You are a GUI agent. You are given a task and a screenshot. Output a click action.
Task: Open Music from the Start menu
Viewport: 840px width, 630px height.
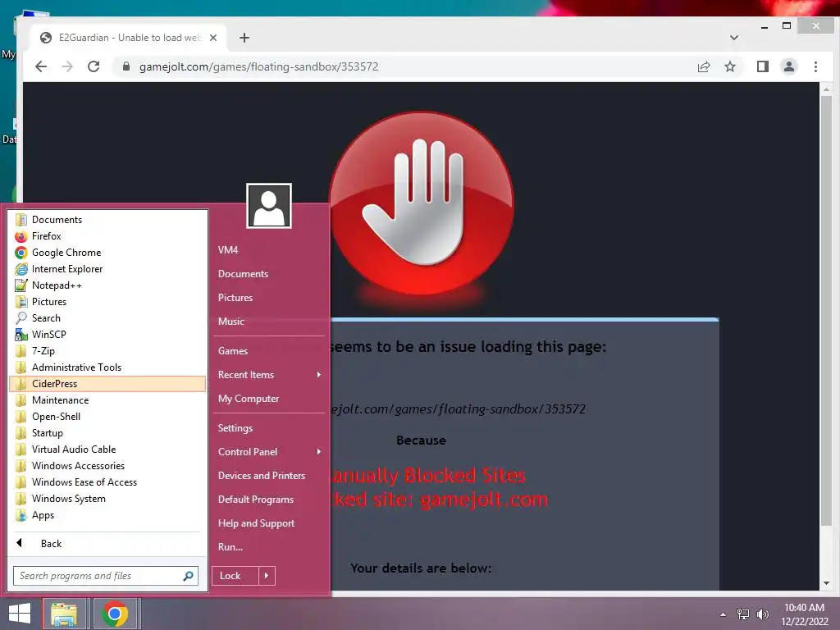[269, 322]
